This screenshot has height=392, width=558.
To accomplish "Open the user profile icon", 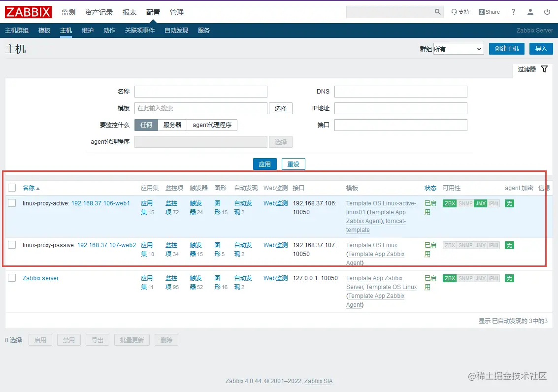I will pyautogui.click(x=530, y=12).
